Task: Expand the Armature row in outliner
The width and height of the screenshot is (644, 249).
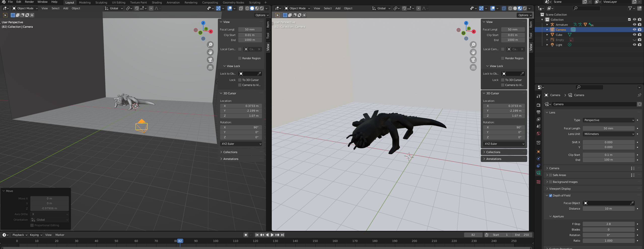Action: click(547, 25)
